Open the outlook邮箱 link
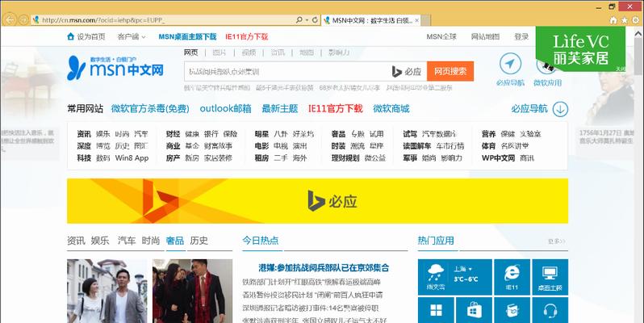Screen dimensions: 644x323 pos(225,108)
